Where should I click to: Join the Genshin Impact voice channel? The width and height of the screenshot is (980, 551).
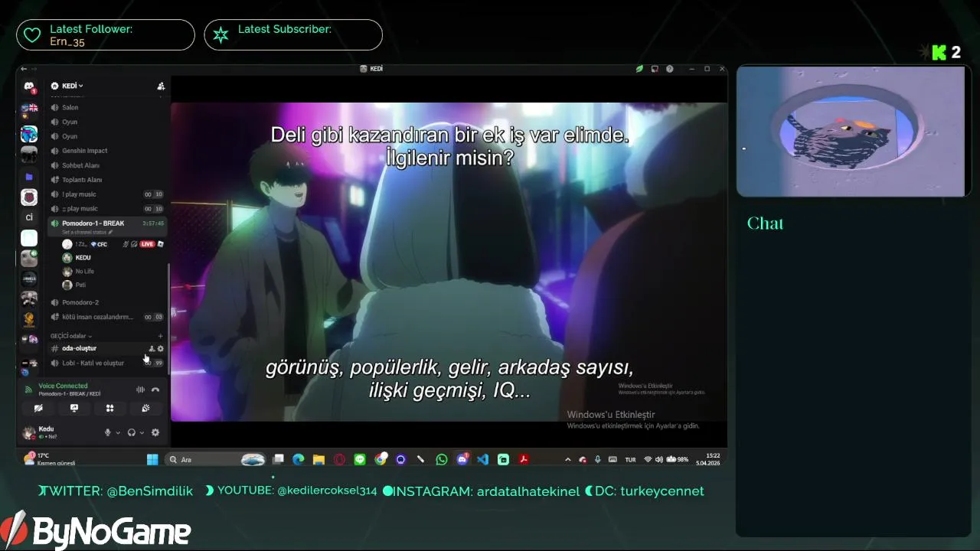(106, 151)
